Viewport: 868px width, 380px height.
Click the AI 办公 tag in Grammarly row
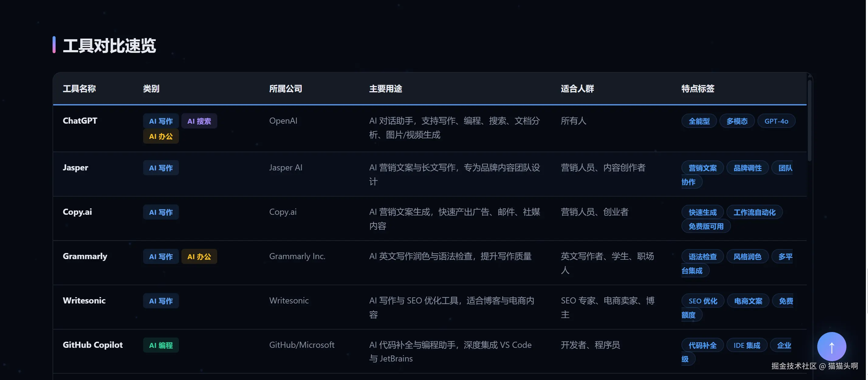click(199, 257)
